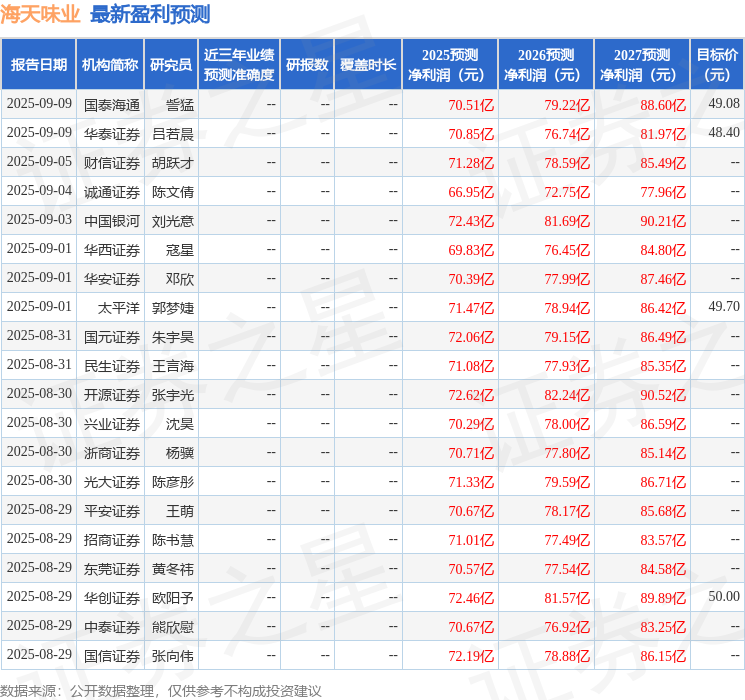This screenshot has height=700, width=745.
Task: Click researcher name 訾猛
Action: click(x=180, y=105)
